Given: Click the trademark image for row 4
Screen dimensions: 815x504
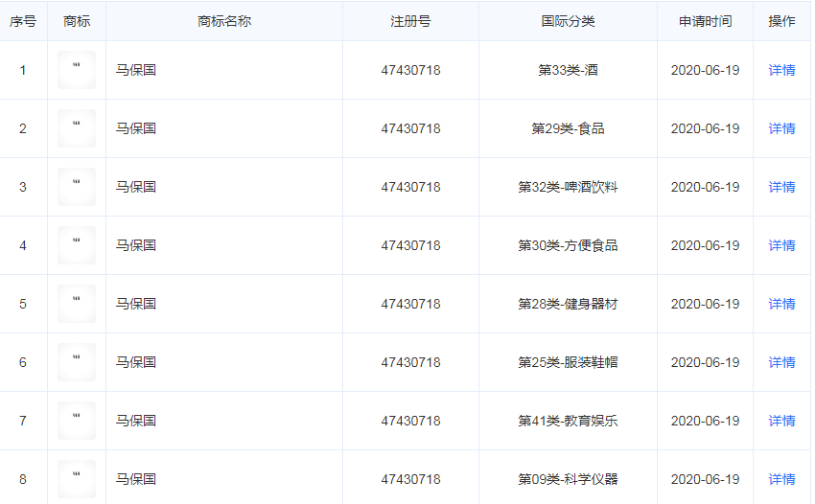Looking at the screenshot, I should [x=77, y=245].
